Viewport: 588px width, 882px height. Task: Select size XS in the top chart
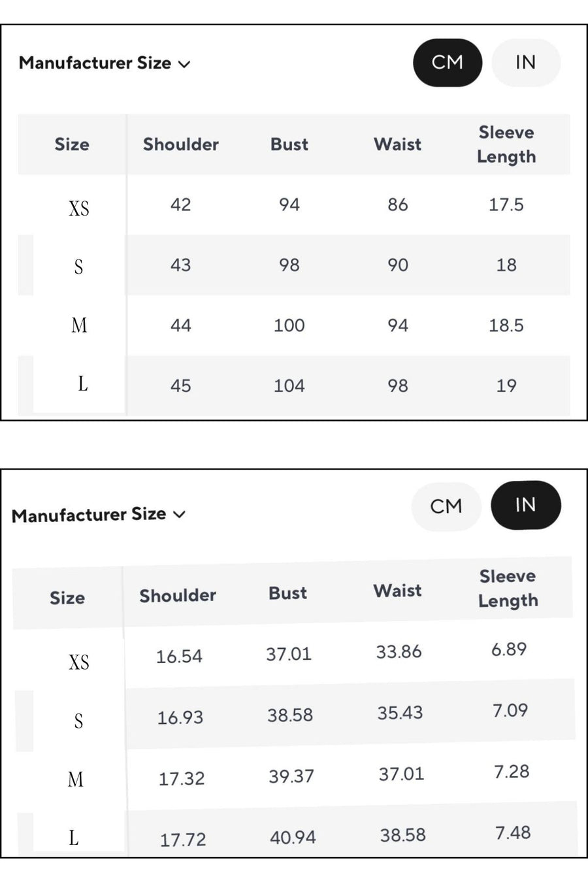pos(78,207)
